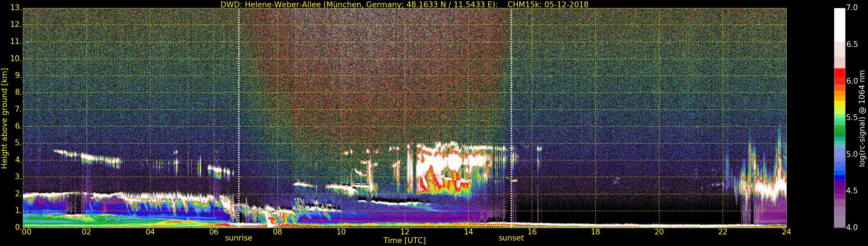
Task: Select the 22 hour tick label
Action: pos(723,232)
